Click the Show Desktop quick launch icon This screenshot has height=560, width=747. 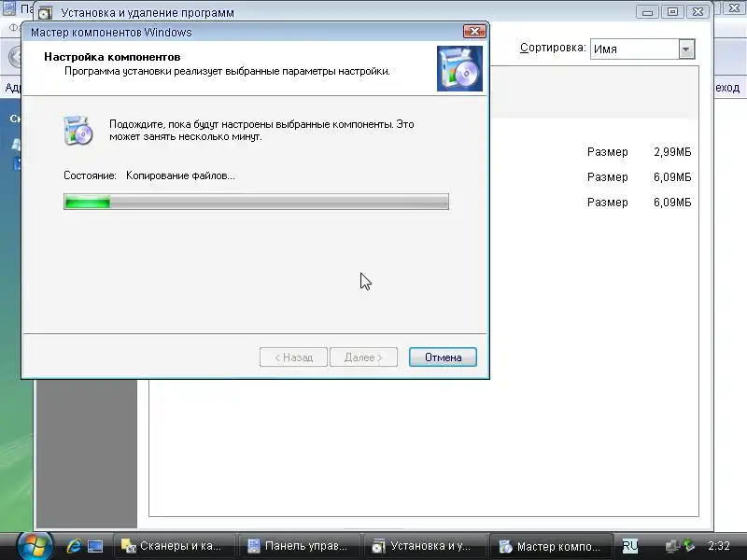coord(95,546)
